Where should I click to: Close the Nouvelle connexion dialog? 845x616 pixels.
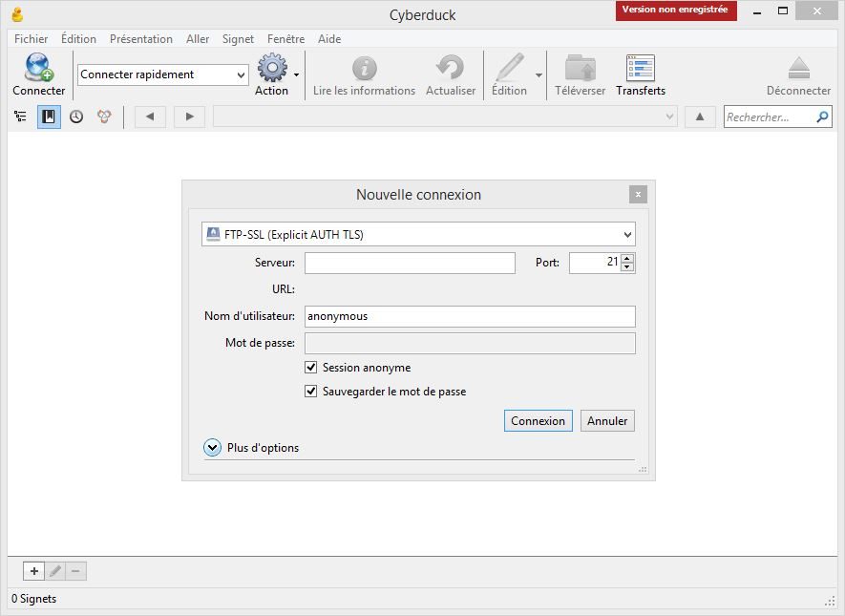point(638,195)
